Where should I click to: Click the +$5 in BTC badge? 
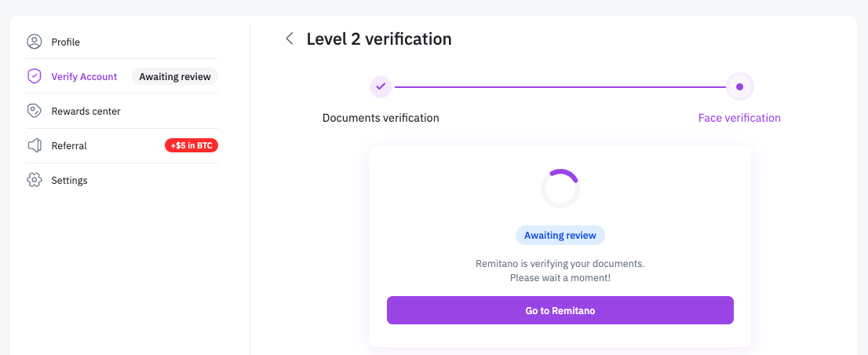[191, 145]
